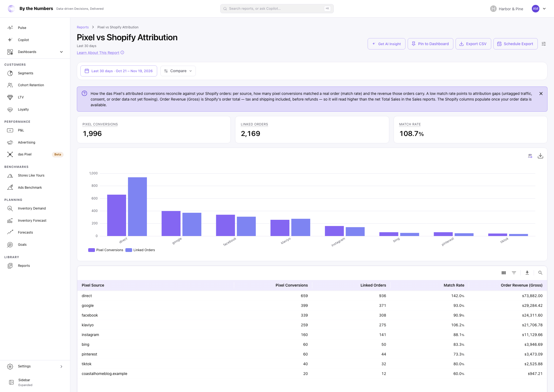Pin report to Dashboard
This screenshot has height=392, width=554.
tap(430, 44)
